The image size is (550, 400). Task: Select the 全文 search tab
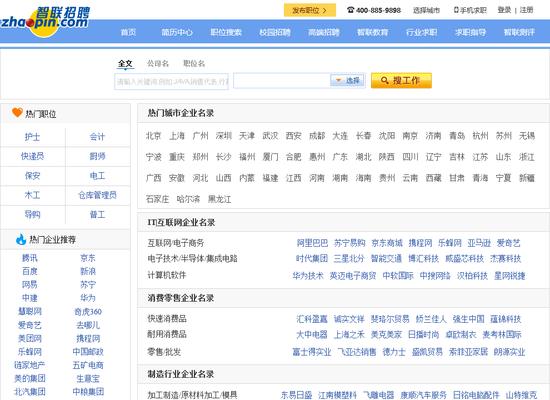(x=125, y=64)
